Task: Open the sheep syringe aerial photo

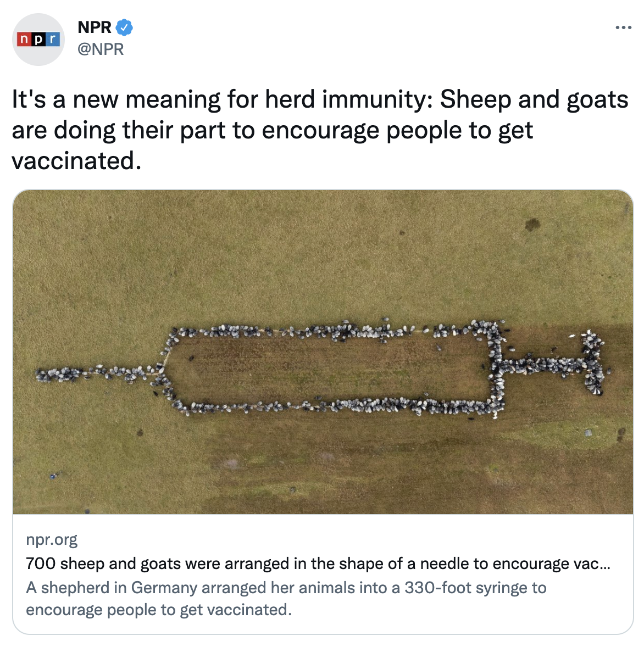Action: [x=323, y=352]
